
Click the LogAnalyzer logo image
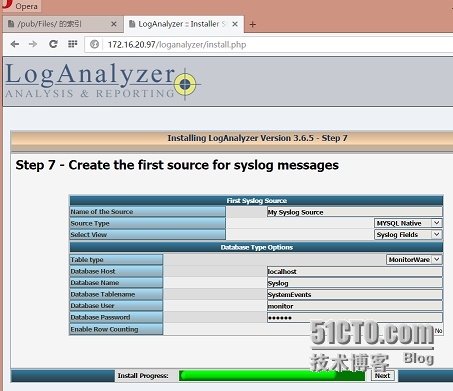tap(103, 81)
